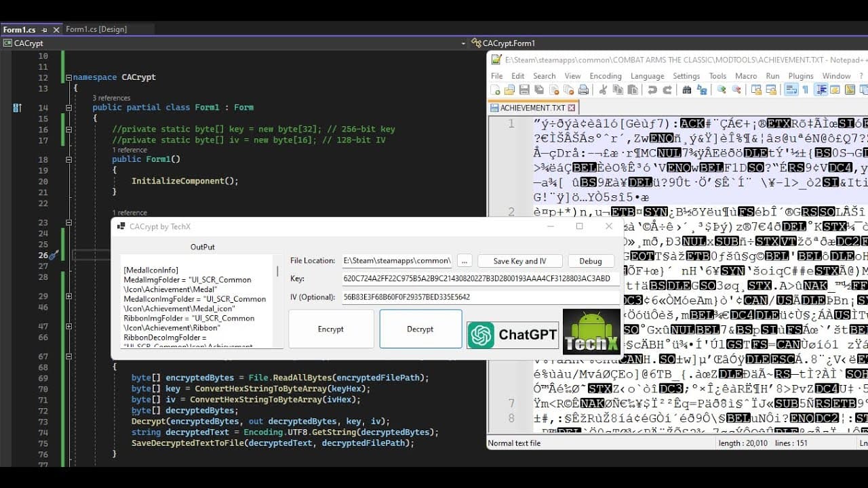Click the TechX android logo in CACrypt
The height and width of the screenshot is (488, 868).
(591, 331)
